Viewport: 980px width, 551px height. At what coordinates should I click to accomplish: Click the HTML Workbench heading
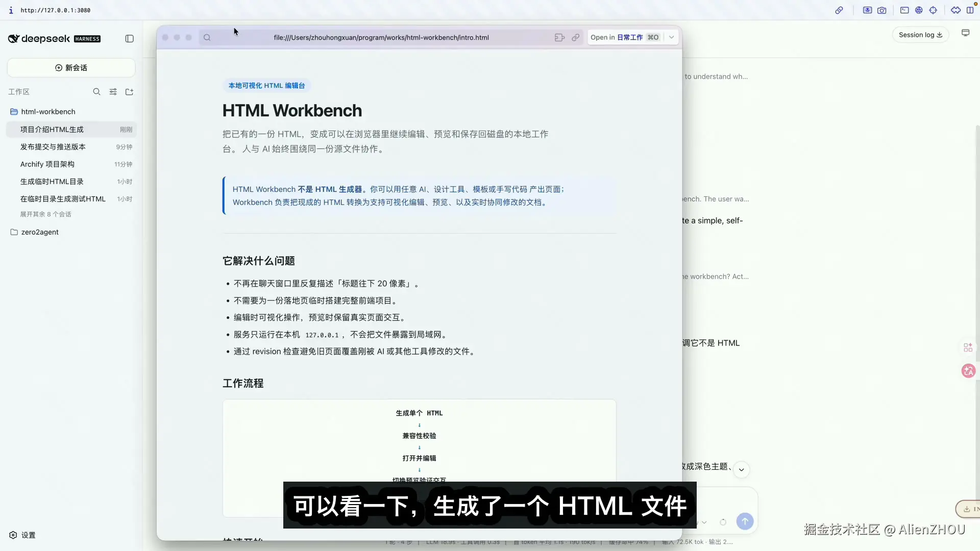pyautogui.click(x=292, y=111)
